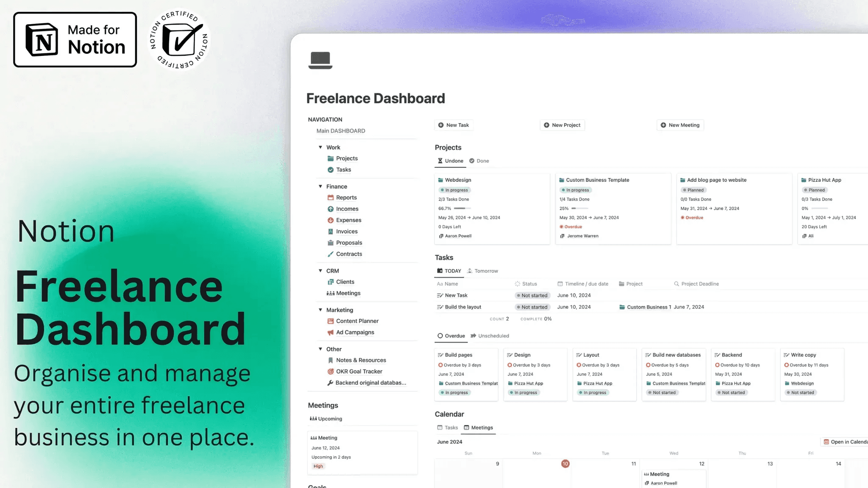Screen dimensions: 868x488
Task: Open the Projects folder icon in sidebar
Action: tap(331, 158)
